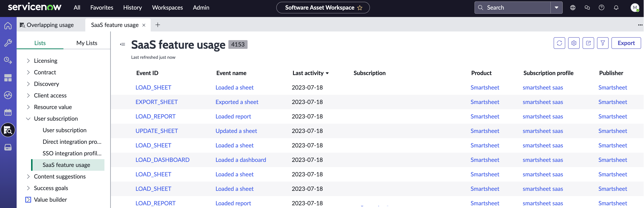Open the chat conversations icon
This screenshot has height=208, width=644.
(587, 8)
